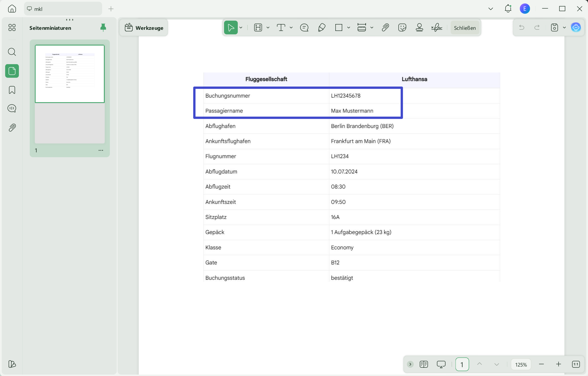Screen dimensions: 588x376
Task: Zoom out with minus button
Action: point(541,364)
